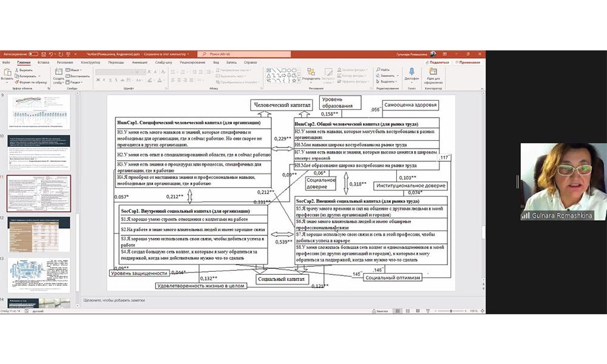Screen dimensions: 607x364
Task: Click the Redo icon in quick access
Action: [x=60, y=54]
